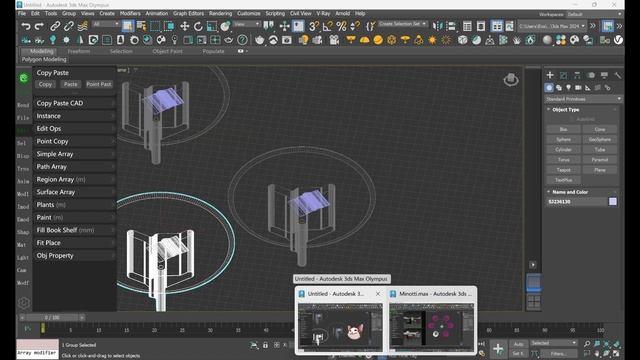The width and height of the screenshot is (640, 360).
Task: Click the Point Past button
Action: click(99, 84)
